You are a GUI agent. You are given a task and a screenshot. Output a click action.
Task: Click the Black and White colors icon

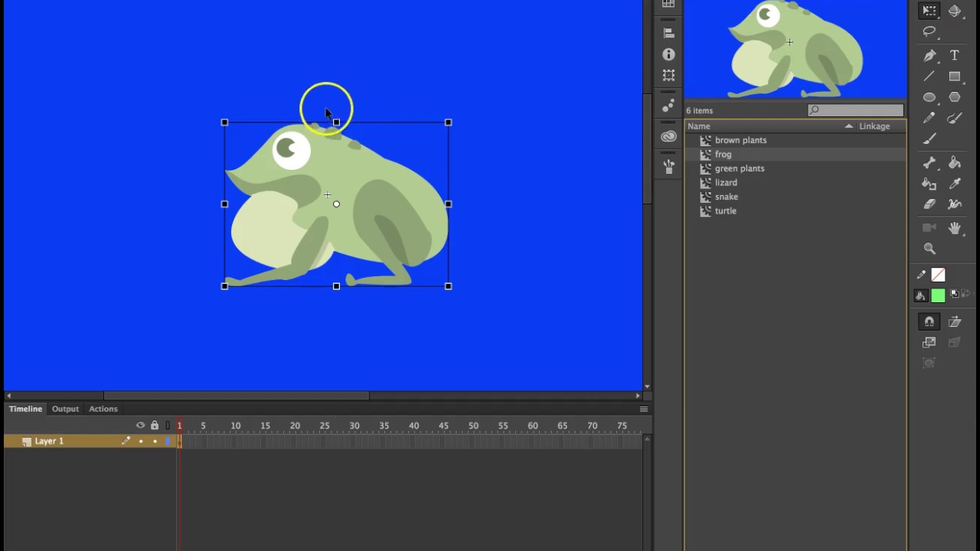click(x=955, y=295)
